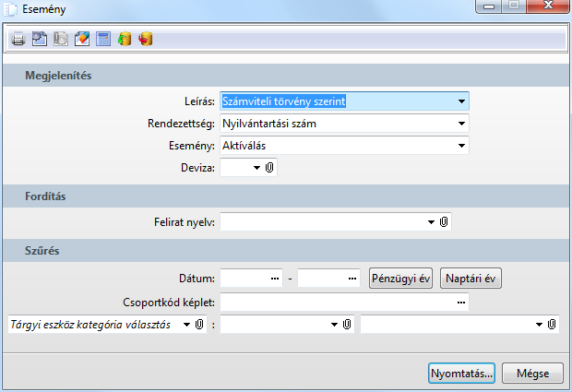Click the document-with-gear settings toolbar icon
572x392 pixels.
tap(40, 39)
